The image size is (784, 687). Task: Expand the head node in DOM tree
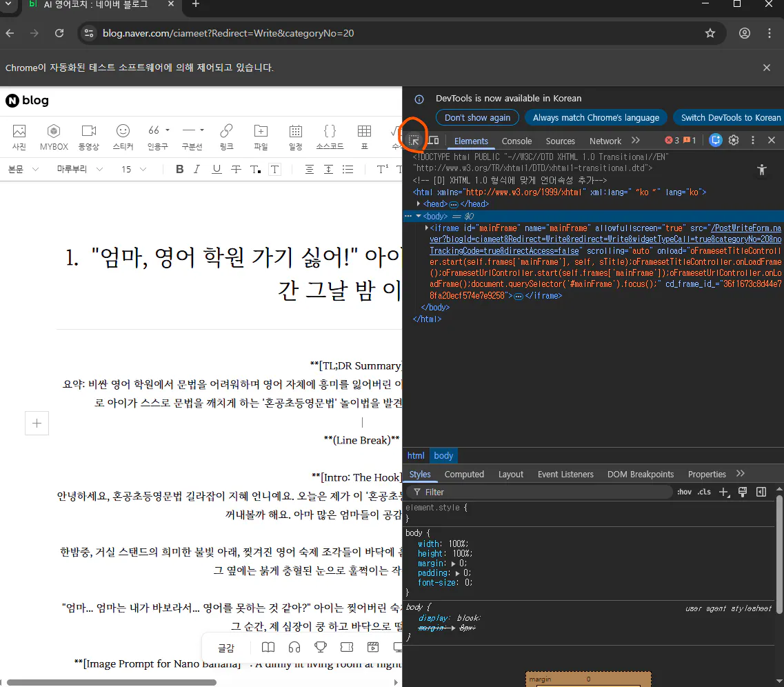419,203
